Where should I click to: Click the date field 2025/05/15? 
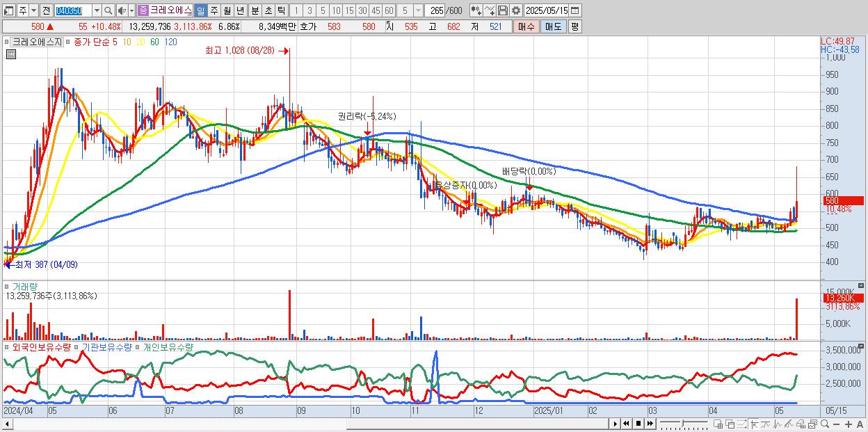547,10
